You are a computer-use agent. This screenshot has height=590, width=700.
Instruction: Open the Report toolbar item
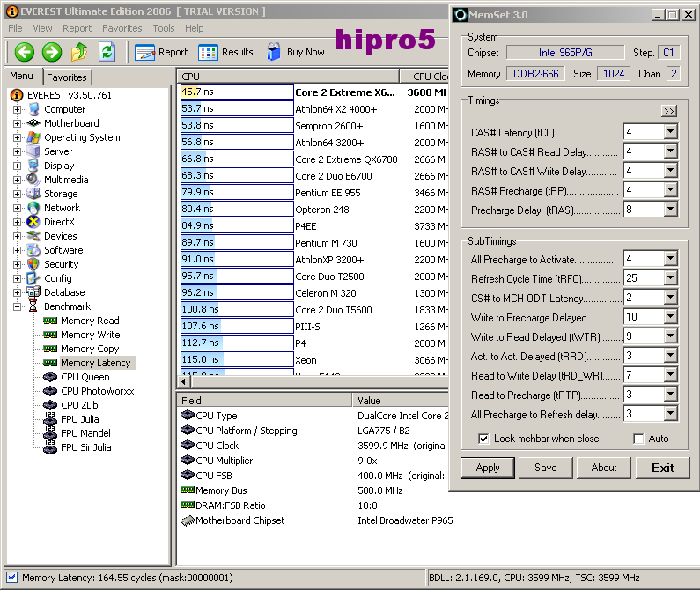tap(161, 52)
